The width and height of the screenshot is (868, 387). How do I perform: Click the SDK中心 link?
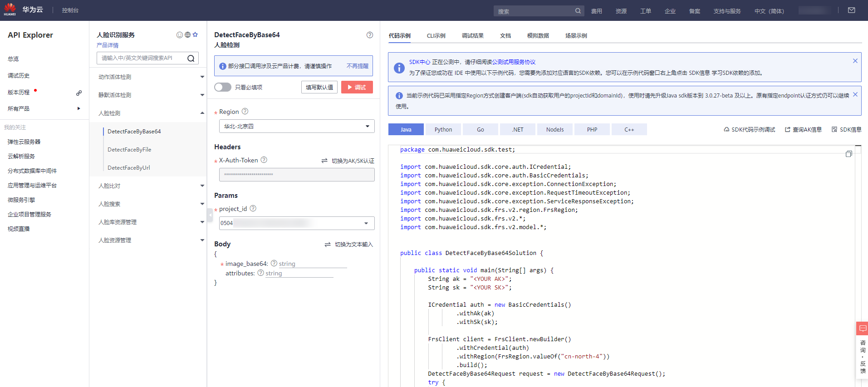coord(420,62)
